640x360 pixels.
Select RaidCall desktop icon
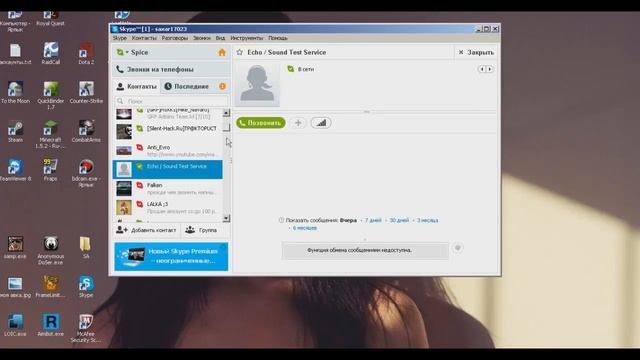[x=51, y=53]
